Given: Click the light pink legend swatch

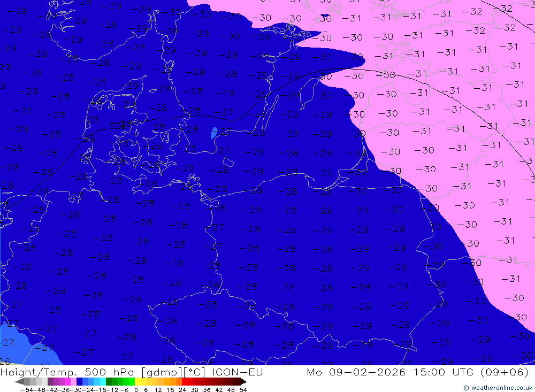Looking at the screenshot, I should (73, 381).
